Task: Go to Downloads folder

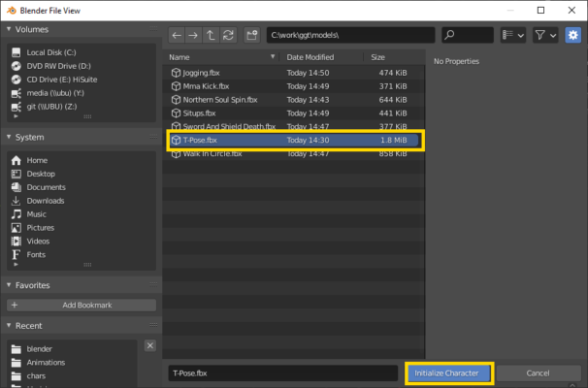Action: (x=82, y=201)
